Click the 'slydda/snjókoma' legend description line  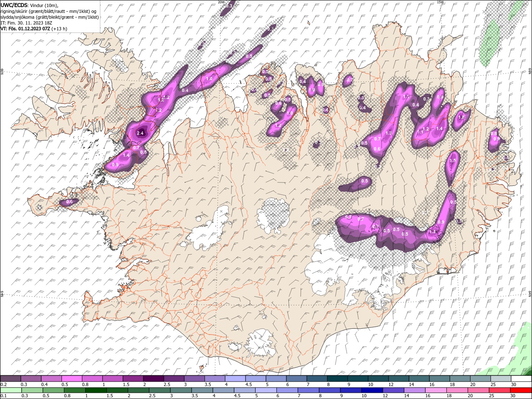pos(49,17)
